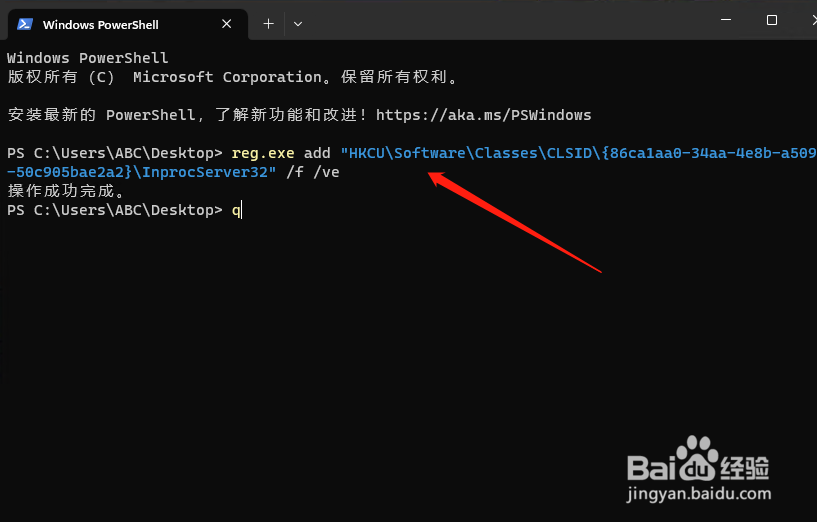Open a new tab with plus icon
This screenshot has height=522, width=817.
click(268, 23)
